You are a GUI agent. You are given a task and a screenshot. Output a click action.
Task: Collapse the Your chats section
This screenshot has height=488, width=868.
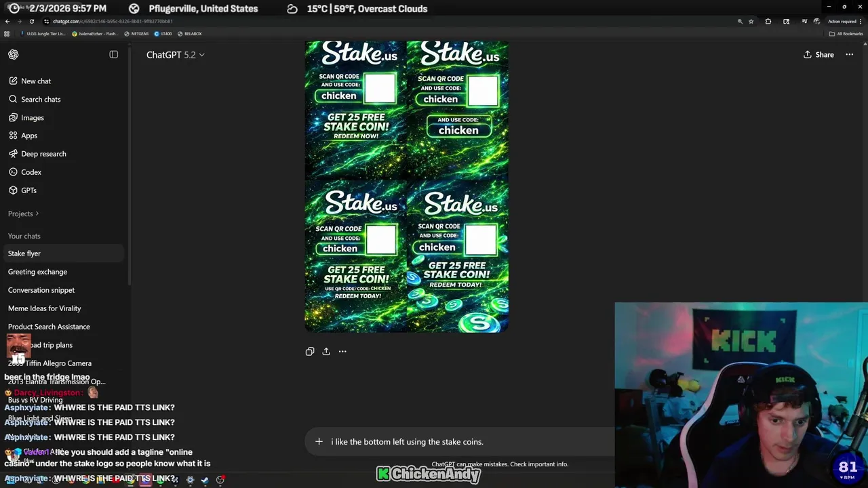pyautogui.click(x=24, y=236)
